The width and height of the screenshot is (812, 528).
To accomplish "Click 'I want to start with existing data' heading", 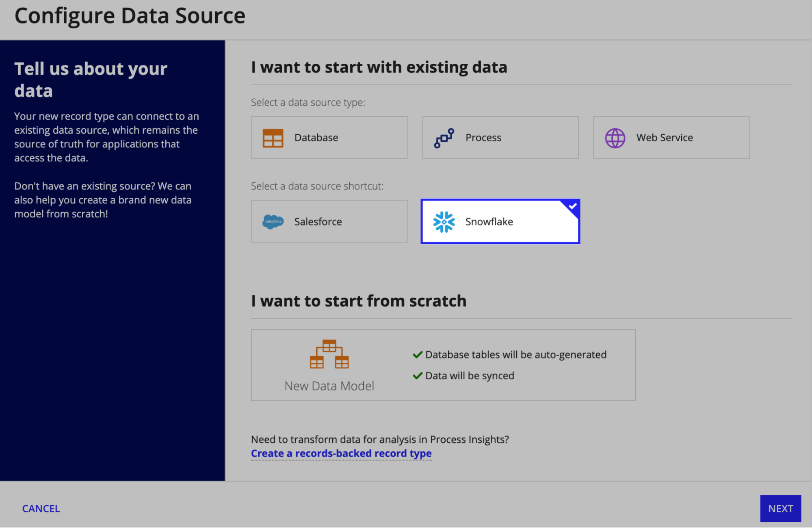I will pos(379,67).
